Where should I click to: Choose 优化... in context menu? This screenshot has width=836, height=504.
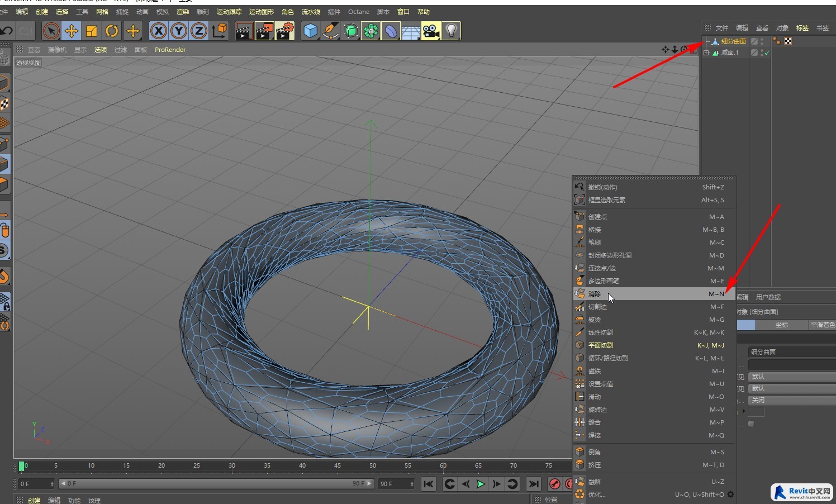[649, 495]
